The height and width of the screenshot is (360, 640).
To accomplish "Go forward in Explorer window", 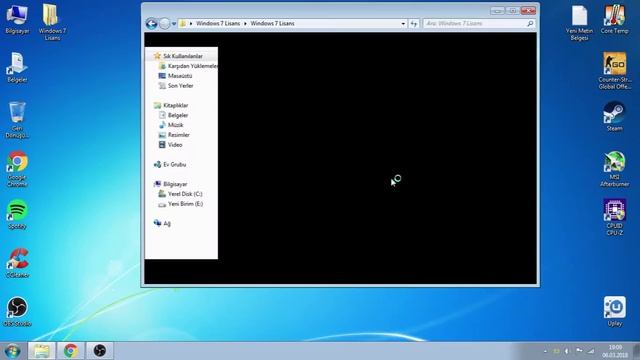I will [x=164, y=24].
